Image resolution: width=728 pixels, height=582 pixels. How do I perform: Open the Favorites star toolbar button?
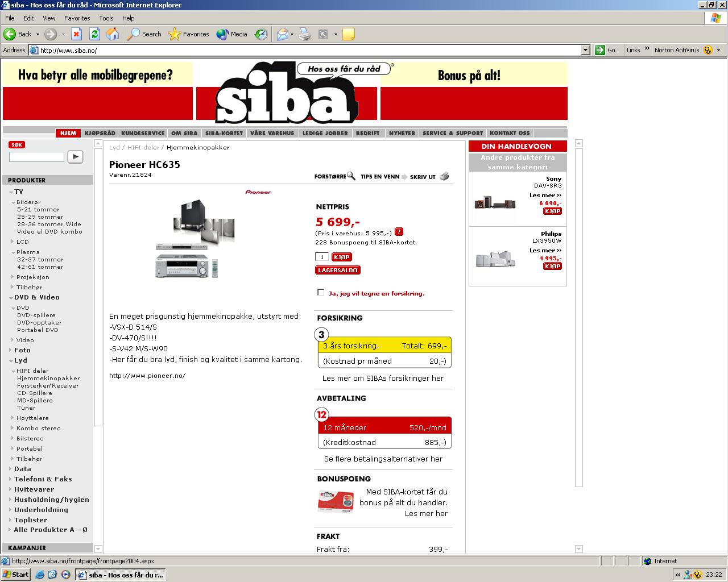click(189, 34)
